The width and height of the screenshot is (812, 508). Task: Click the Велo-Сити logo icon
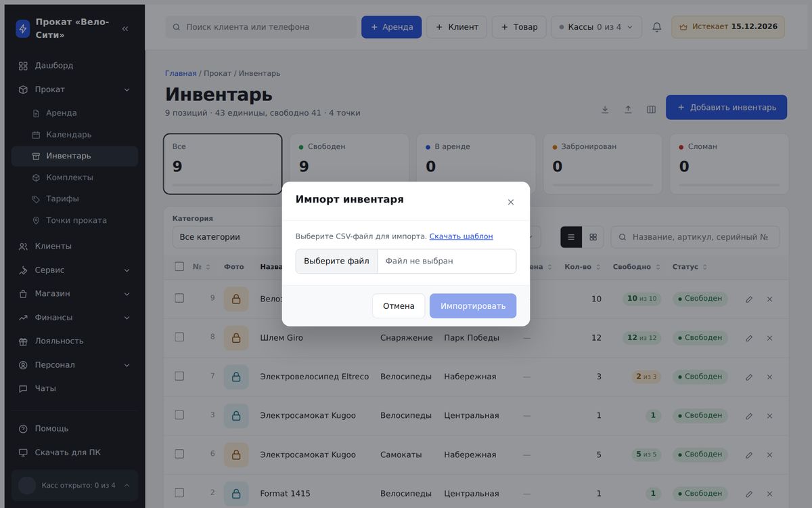[x=23, y=28]
